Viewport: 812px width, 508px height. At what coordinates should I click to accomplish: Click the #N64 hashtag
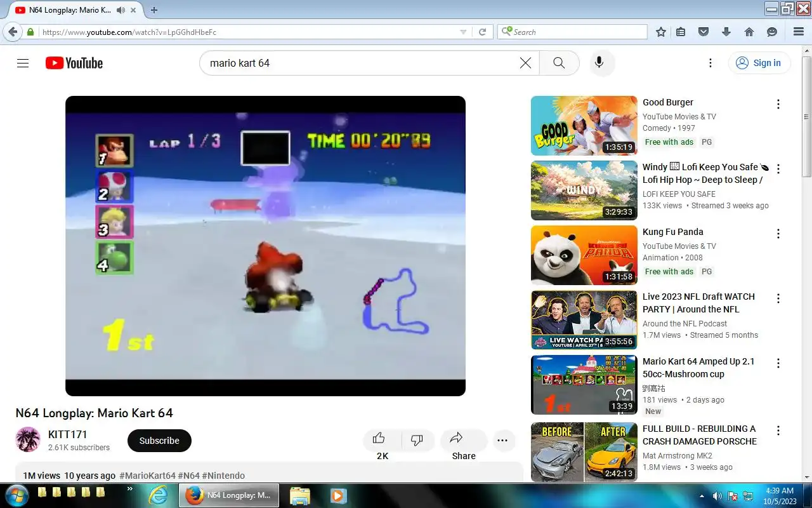(188, 476)
